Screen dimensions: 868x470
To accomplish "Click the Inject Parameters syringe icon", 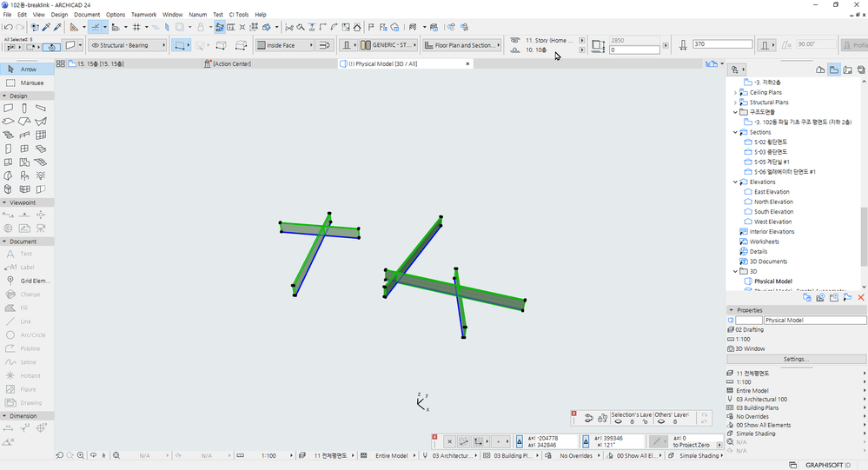I will [x=57, y=27].
